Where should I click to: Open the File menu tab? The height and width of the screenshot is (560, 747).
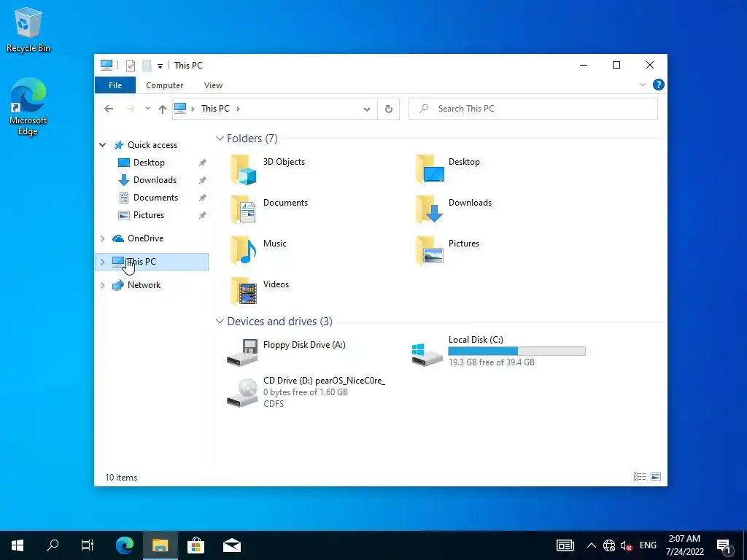pos(115,85)
